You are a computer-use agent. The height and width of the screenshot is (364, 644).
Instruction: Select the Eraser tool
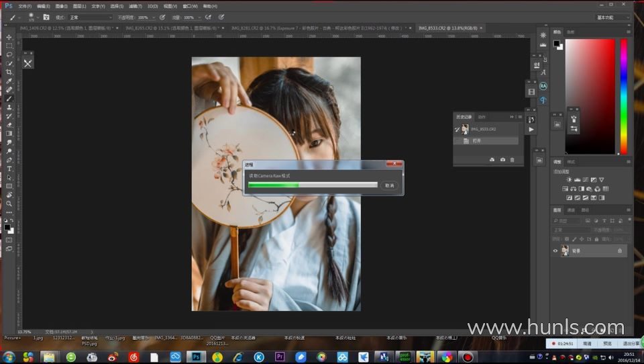(x=9, y=125)
